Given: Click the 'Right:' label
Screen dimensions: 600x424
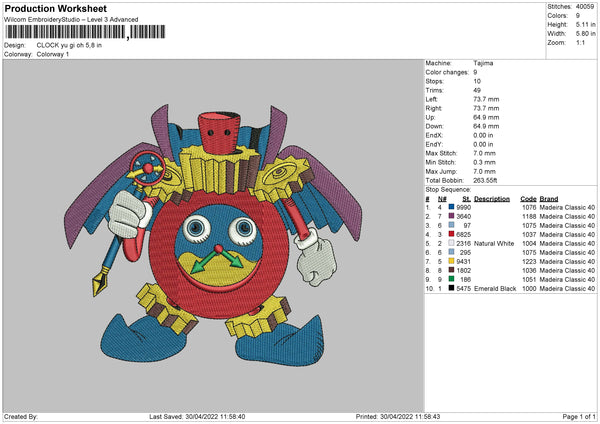Looking at the screenshot, I should [434, 108].
